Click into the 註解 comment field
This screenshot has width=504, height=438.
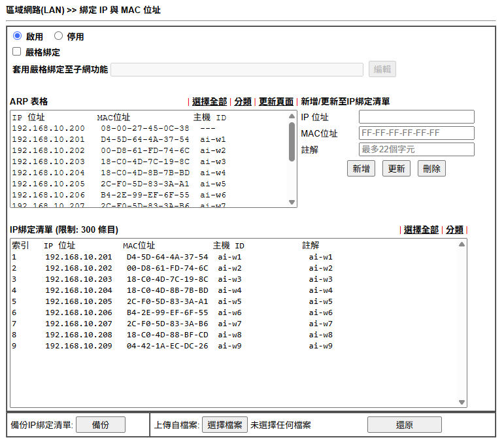(x=416, y=150)
